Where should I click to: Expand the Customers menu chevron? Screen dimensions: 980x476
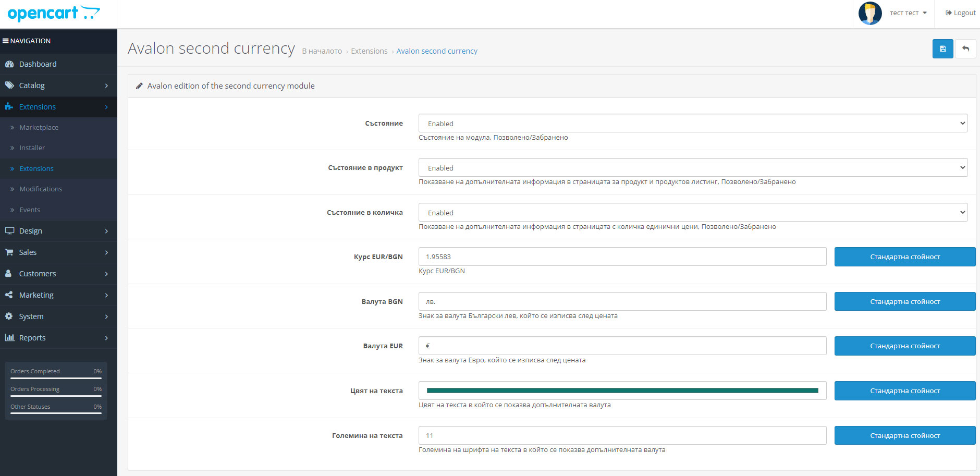pyautogui.click(x=106, y=274)
